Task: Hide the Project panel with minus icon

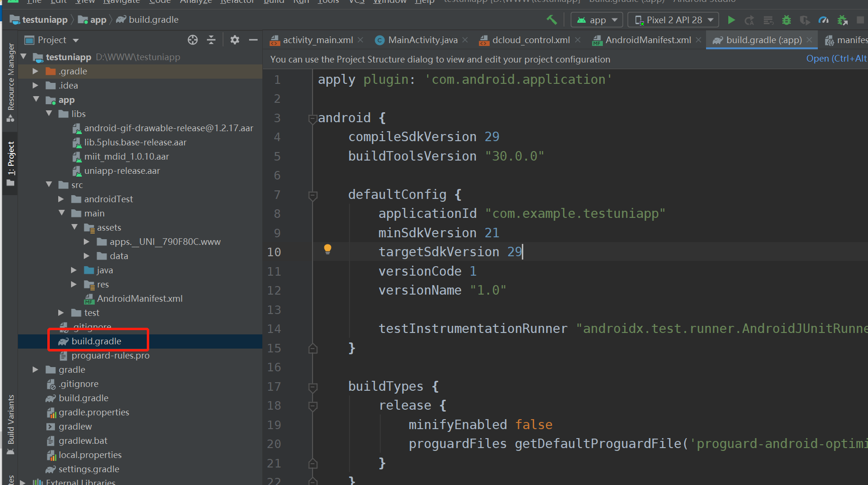Action: [253, 40]
